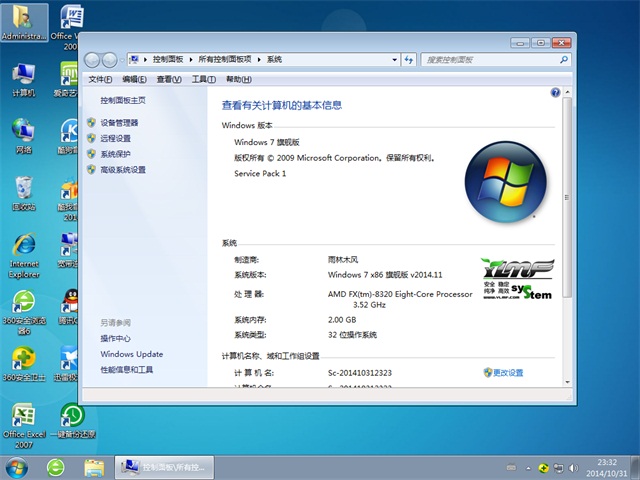Click the Windows Start orb

(17, 467)
